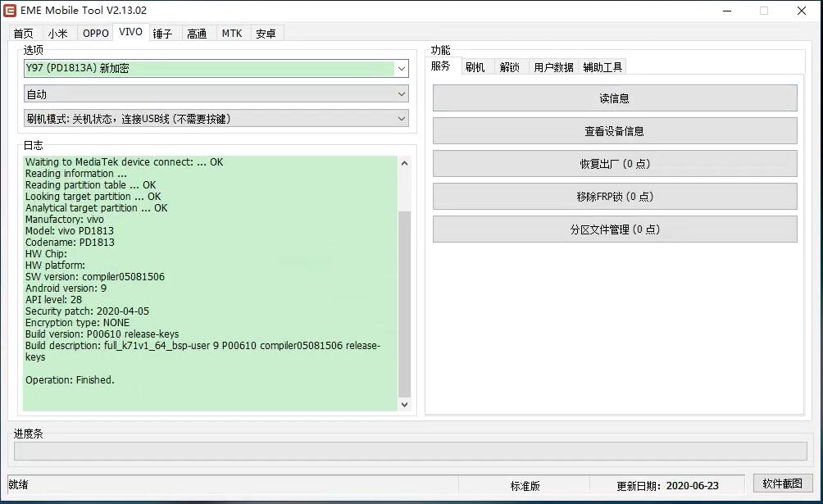Open the 锤子 tab
The width and height of the screenshot is (823, 504).
[162, 34]
